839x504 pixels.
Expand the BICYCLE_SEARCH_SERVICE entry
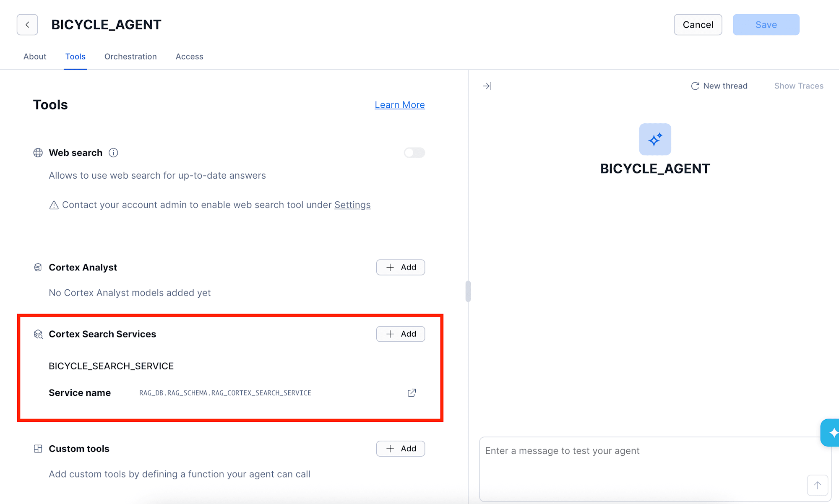[x=111, y=366]
